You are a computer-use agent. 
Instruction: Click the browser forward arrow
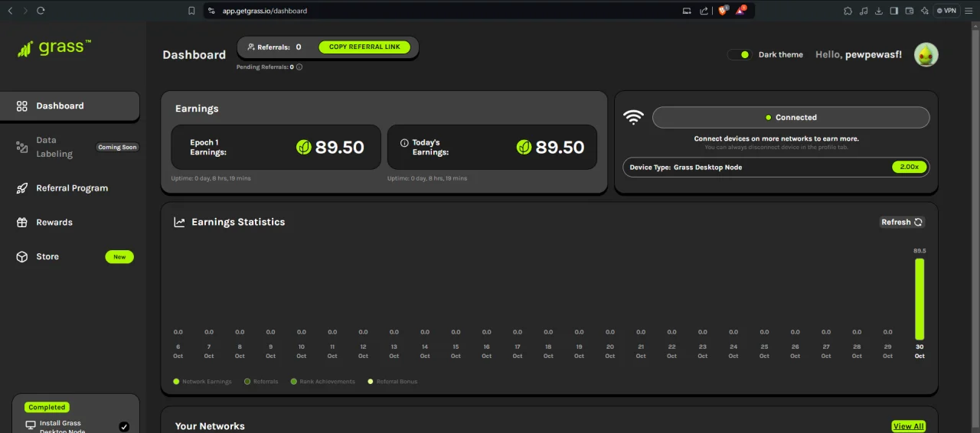pos(24,11)
